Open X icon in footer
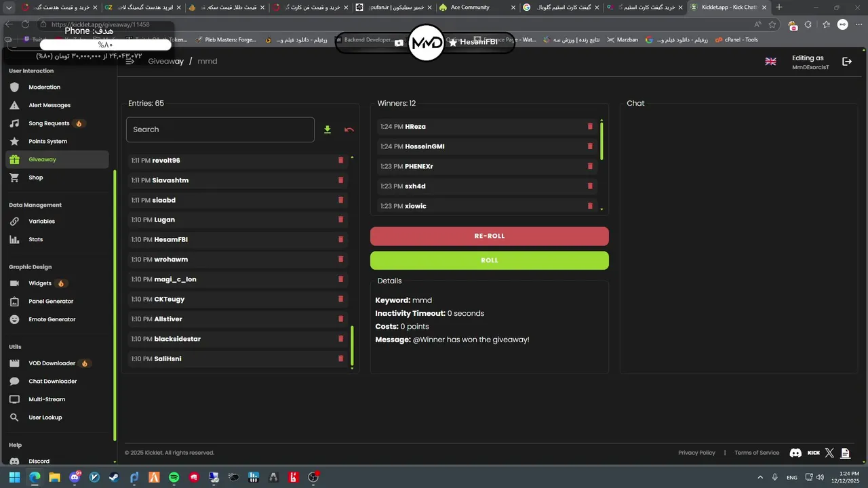Viewport: 868px width, 488px height. point(829,453)
